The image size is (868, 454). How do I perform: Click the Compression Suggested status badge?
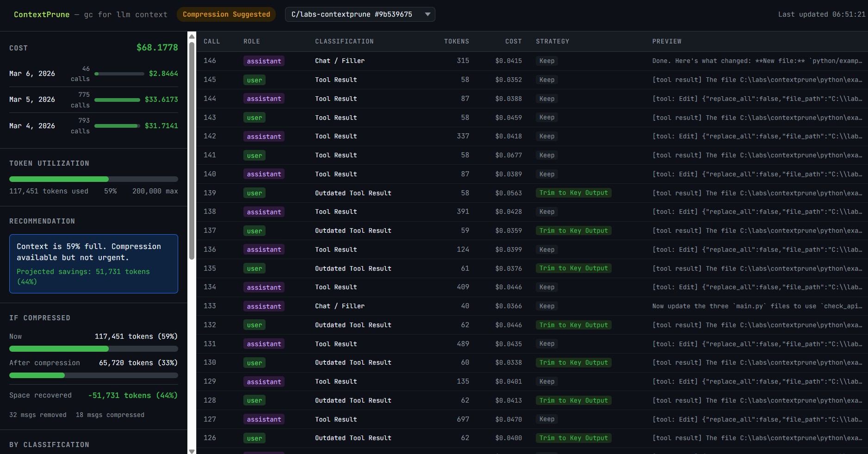tap(226, 14)
